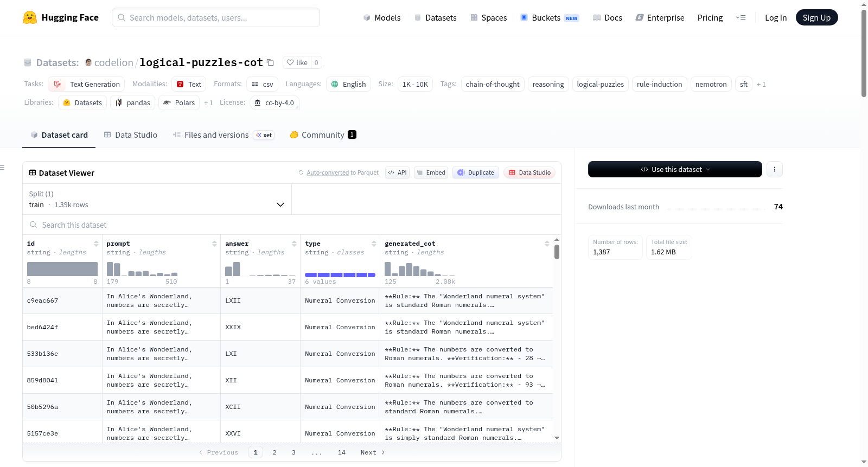
Task: Sort by the id column arrows
Action: click(x=96, y=244)
